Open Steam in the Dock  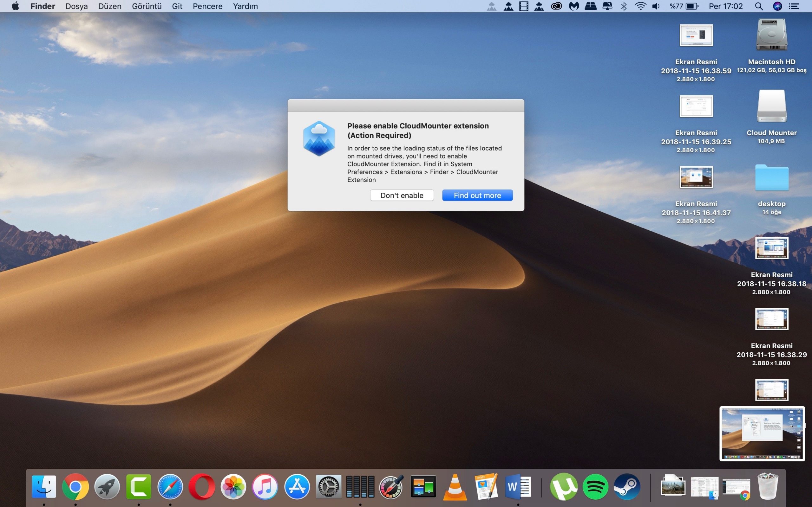626,486
